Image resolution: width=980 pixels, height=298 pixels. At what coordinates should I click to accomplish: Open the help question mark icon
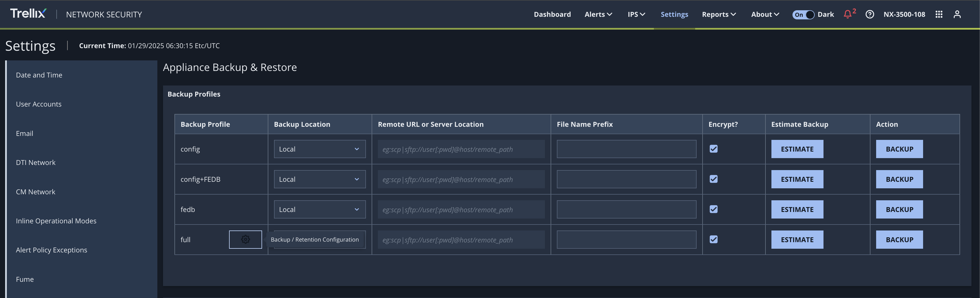870,15
